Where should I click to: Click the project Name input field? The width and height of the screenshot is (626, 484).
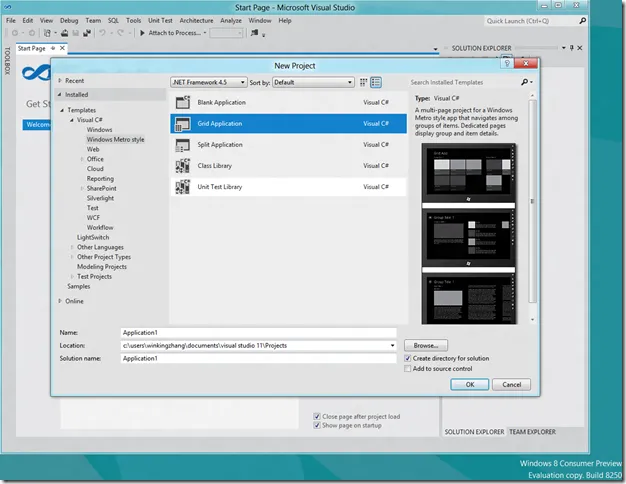257,332
